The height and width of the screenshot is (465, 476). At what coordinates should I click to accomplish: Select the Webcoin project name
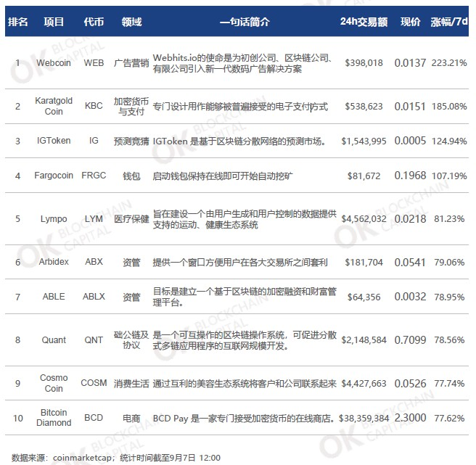tap(54, 63)
